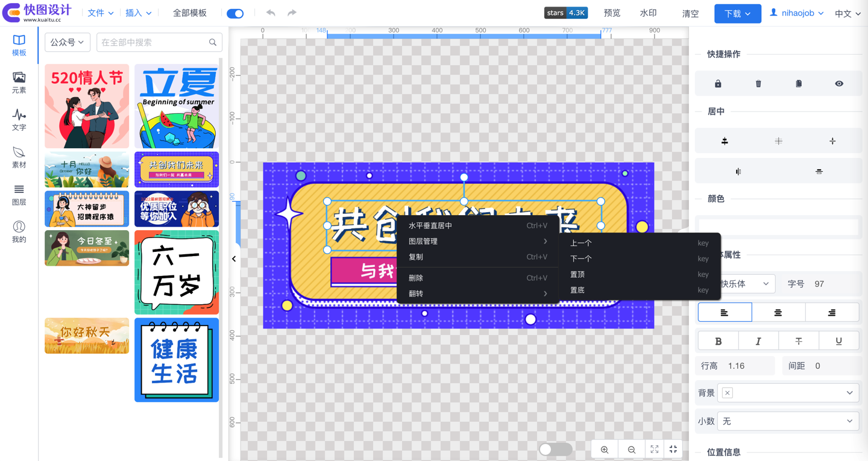The image size is (868, 461).
Task: Expand the 背景 background dropdown
Action: point(787,392)
